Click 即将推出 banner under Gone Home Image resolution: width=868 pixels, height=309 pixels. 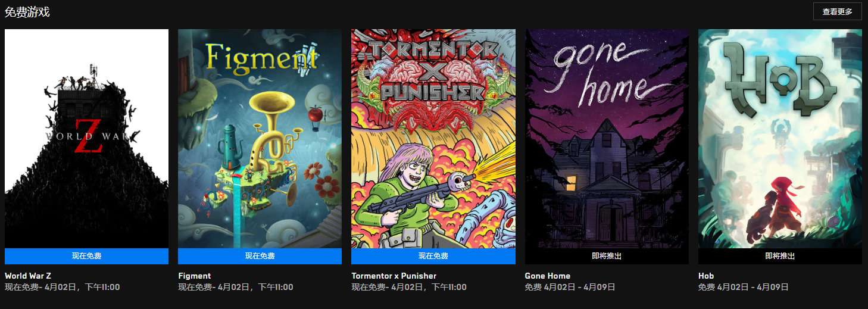pyautogui.click(x=607, y=256)
